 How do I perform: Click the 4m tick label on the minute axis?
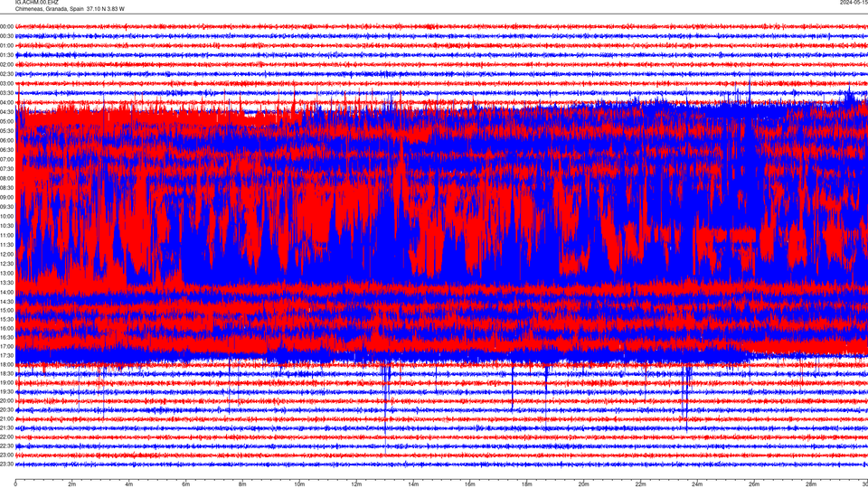coord(129,484)
